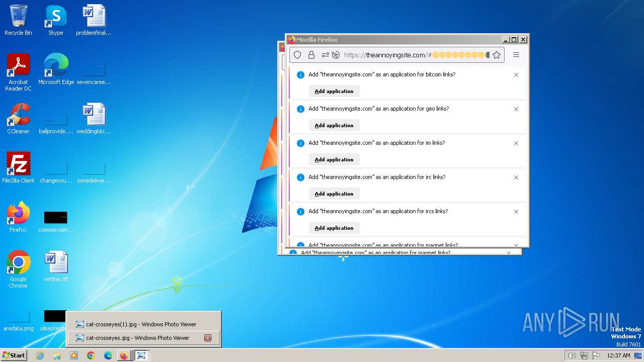Select sevencaree desktop file
Screen dimensions: 644x362
pyautogui.click(x=94, y=74)
